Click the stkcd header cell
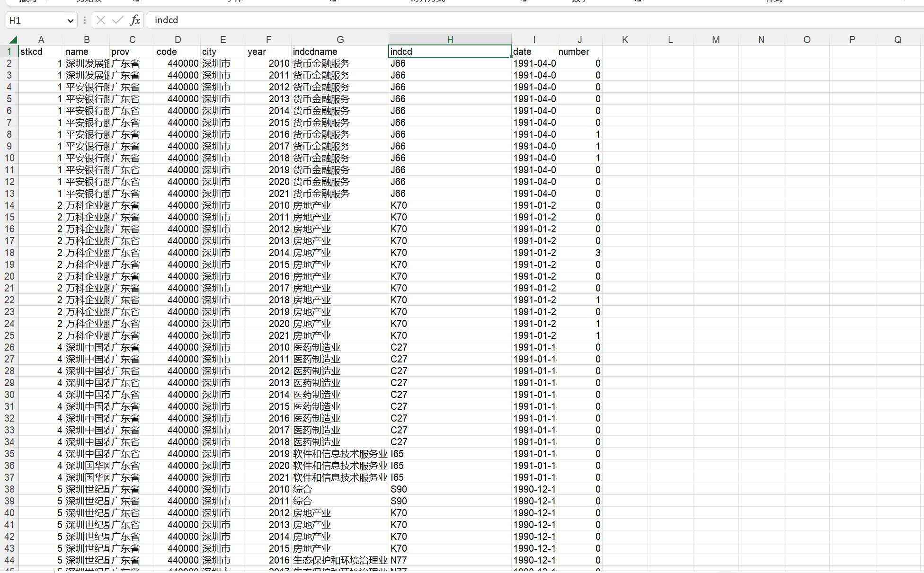 tap(41, 52)
